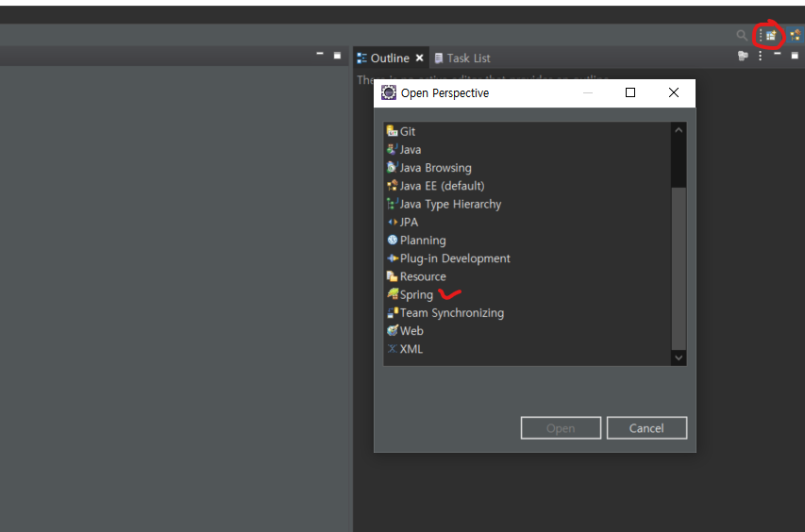The width and height of the screenshot is (805, 532).
Task: Click the perspective list scroll up arrow
Action: tap(679, 130)
